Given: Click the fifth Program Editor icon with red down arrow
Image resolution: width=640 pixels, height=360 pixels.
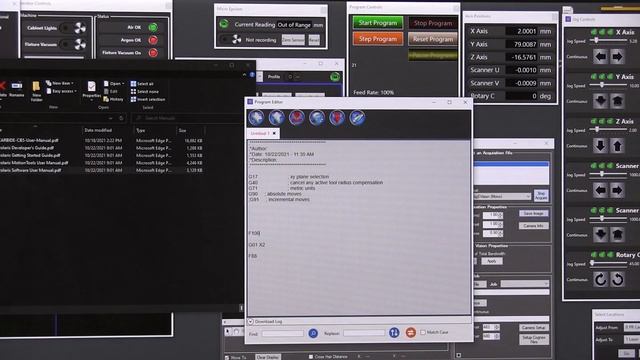Looking at the screenshot, I should coord(337,118).
